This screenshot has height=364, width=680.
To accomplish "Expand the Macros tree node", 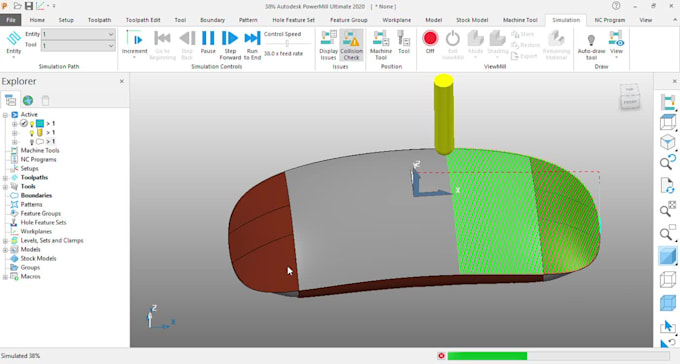I will (5, 276).
